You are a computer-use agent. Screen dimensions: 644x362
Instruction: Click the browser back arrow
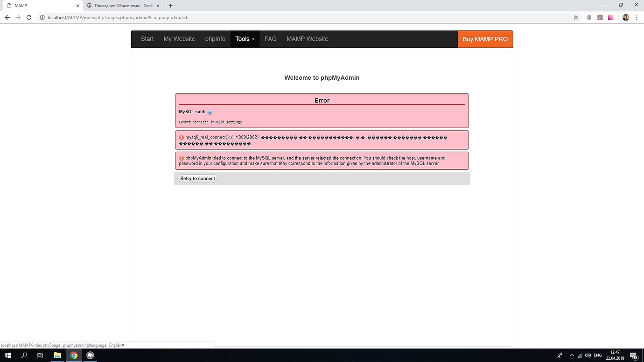coord(7,17)
